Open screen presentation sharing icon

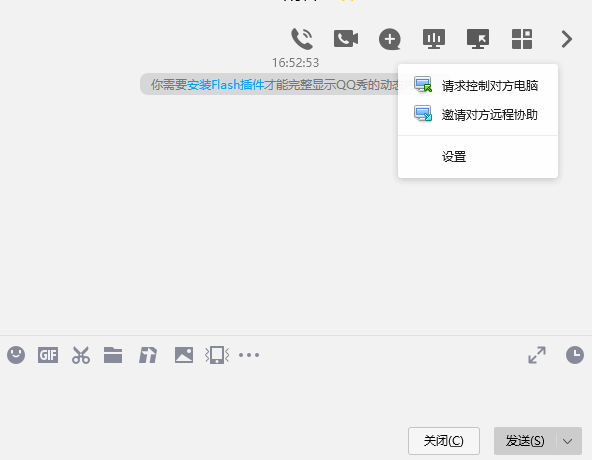[x=434, y=39]
